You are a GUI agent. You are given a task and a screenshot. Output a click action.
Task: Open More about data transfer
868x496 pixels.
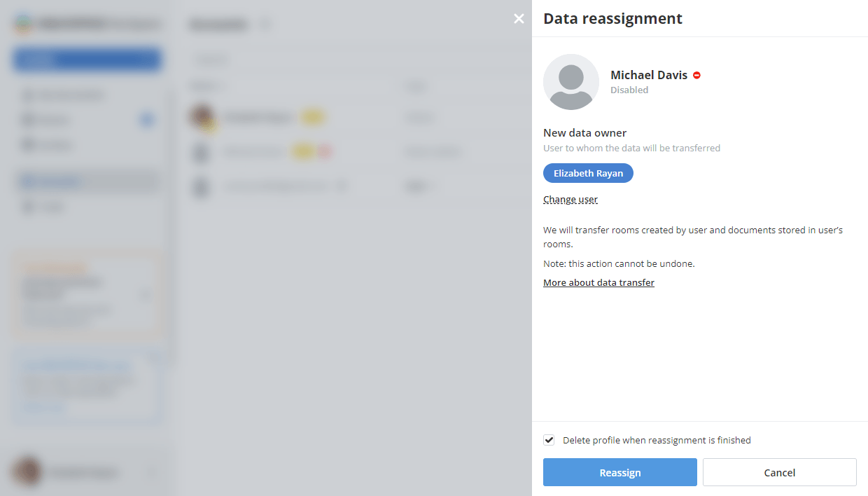click(x=598, y=283)
